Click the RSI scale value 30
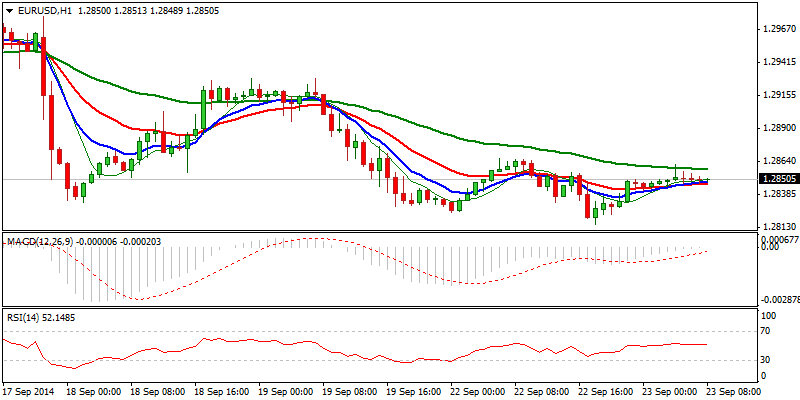 (x=766, y=360)
